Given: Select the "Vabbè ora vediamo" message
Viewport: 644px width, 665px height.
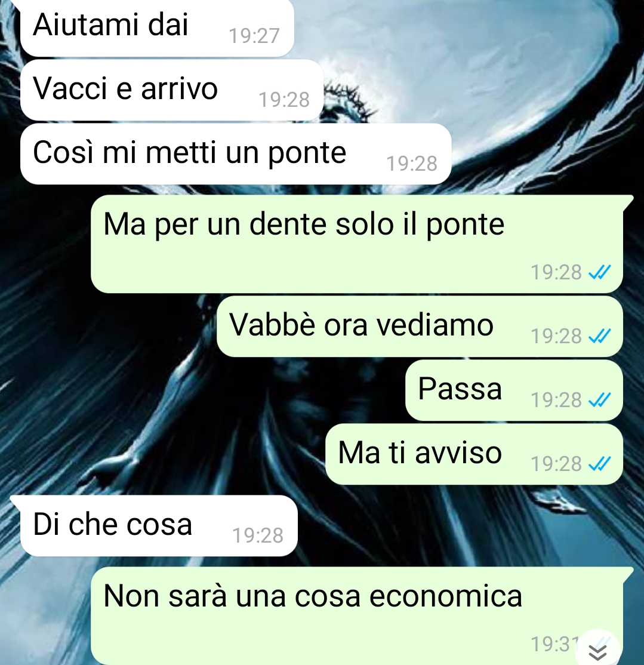Looking at the screenshot, I should (420, 326).
